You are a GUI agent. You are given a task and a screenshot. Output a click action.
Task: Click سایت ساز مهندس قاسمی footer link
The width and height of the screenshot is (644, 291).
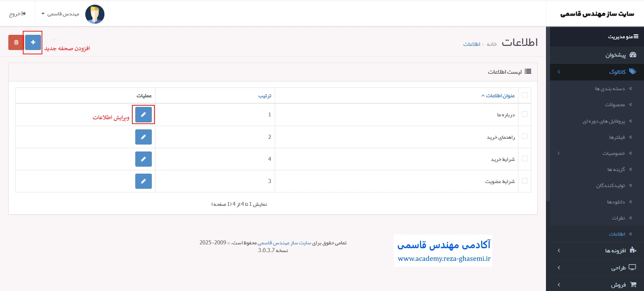(284, 243)
